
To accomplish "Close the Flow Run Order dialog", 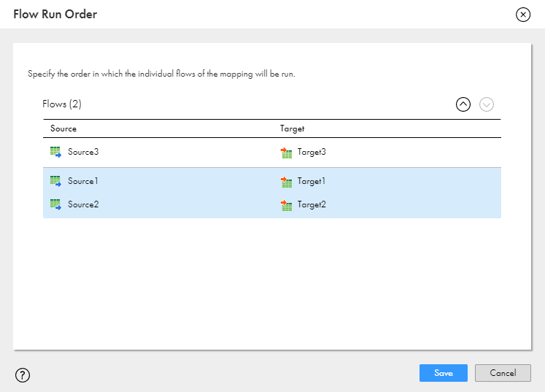I will pyautogui.click(x=523, y=15).
